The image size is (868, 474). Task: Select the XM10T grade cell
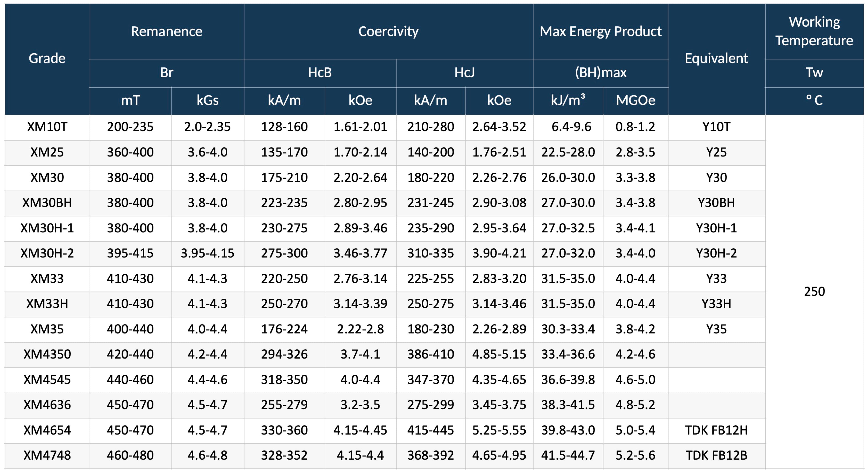coord(47,127)
